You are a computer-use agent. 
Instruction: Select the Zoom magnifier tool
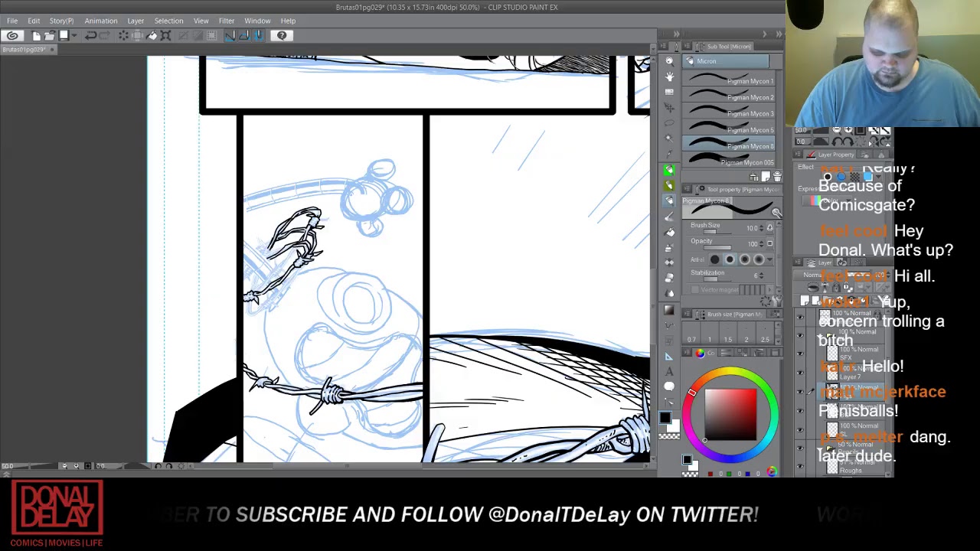tap(669, 61)
